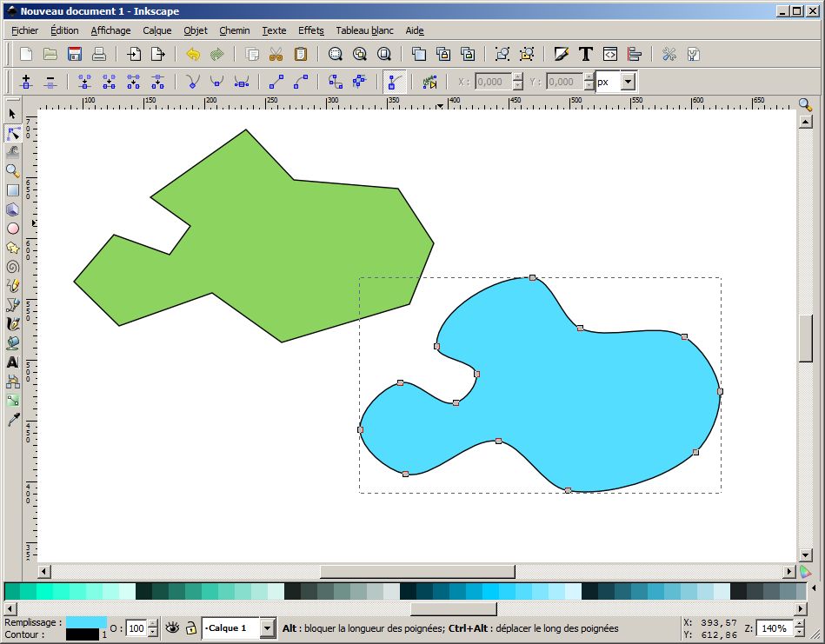Viewport: 825px width, 644px height.
Task: Click the vertical scrollbar down arrow
Action: click(x=805, y=555)
